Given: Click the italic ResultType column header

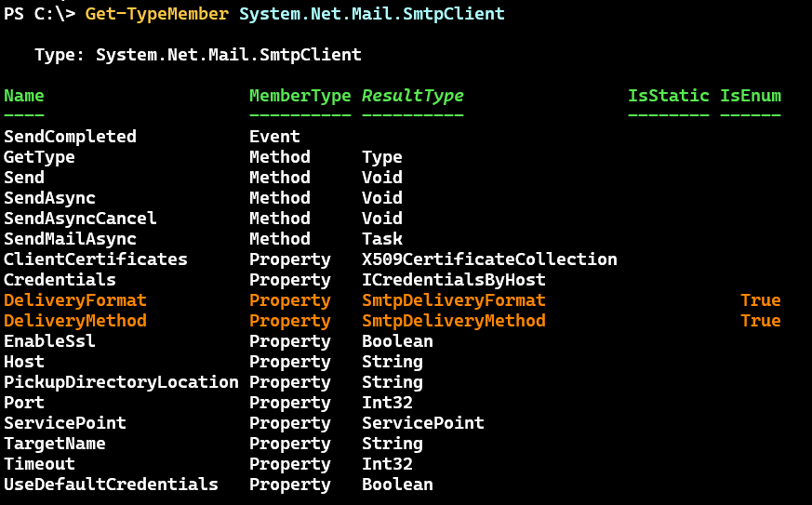Looking at the screenshot, I should click(413, 96).
